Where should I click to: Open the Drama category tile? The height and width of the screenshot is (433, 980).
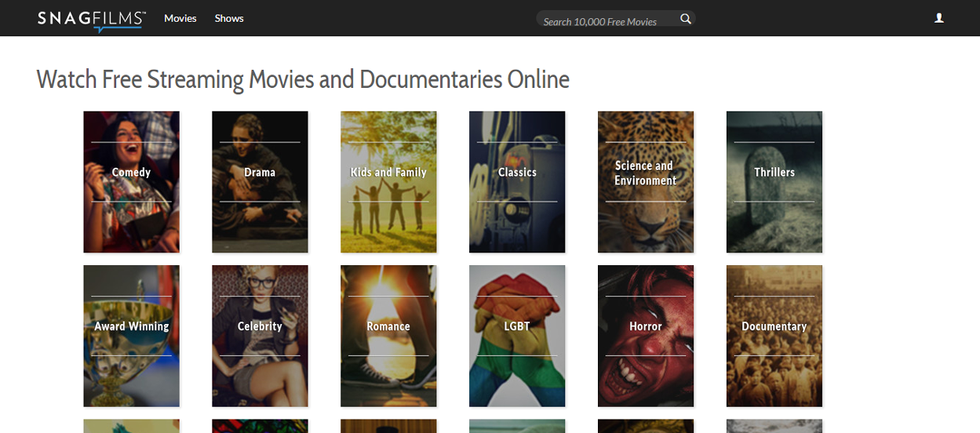point(260,182)
